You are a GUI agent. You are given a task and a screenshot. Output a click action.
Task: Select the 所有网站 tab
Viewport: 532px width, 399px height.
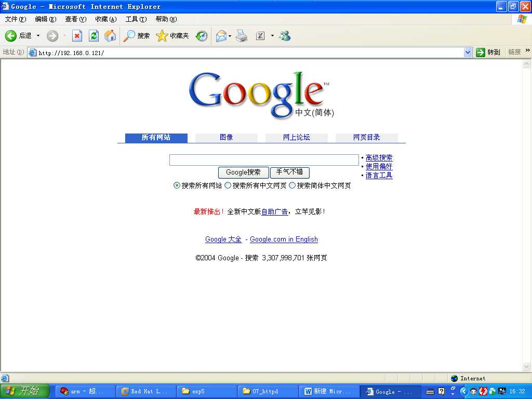coord(156,138)
